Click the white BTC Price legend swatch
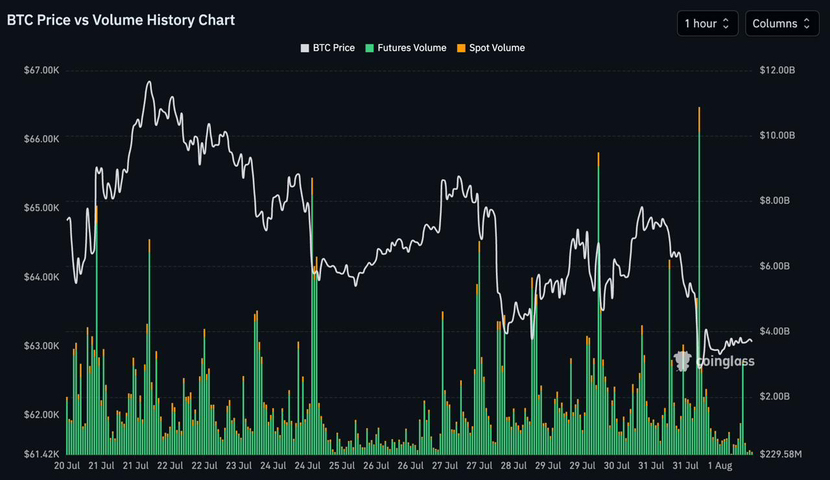This screenshot has width=830, height=480. (305, 48)
